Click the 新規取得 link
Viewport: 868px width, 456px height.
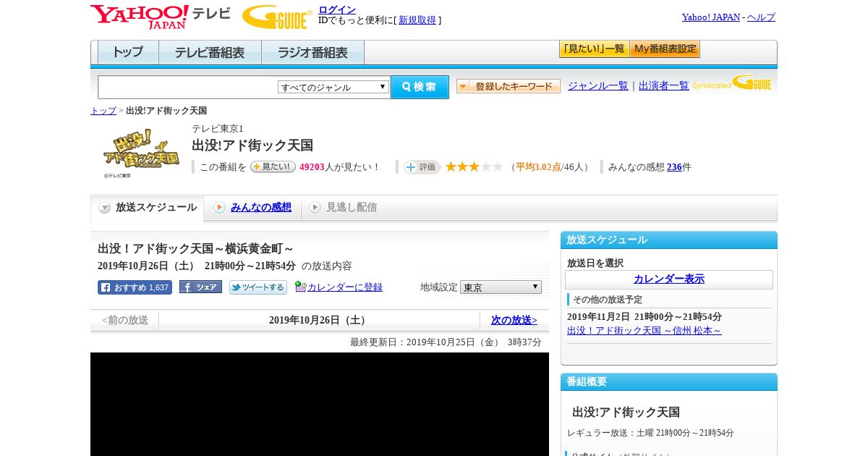click(417, 20)
